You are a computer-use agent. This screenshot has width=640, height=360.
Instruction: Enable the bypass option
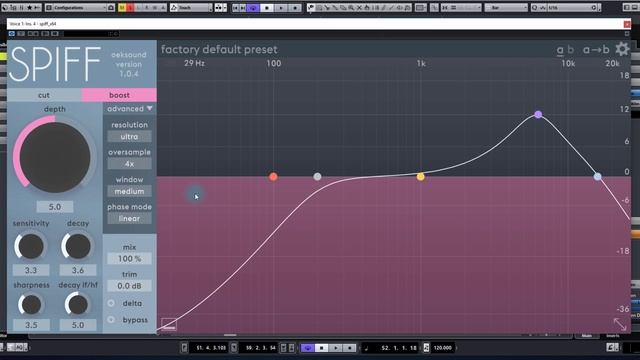pyautogui.click(x=128, y=320)
